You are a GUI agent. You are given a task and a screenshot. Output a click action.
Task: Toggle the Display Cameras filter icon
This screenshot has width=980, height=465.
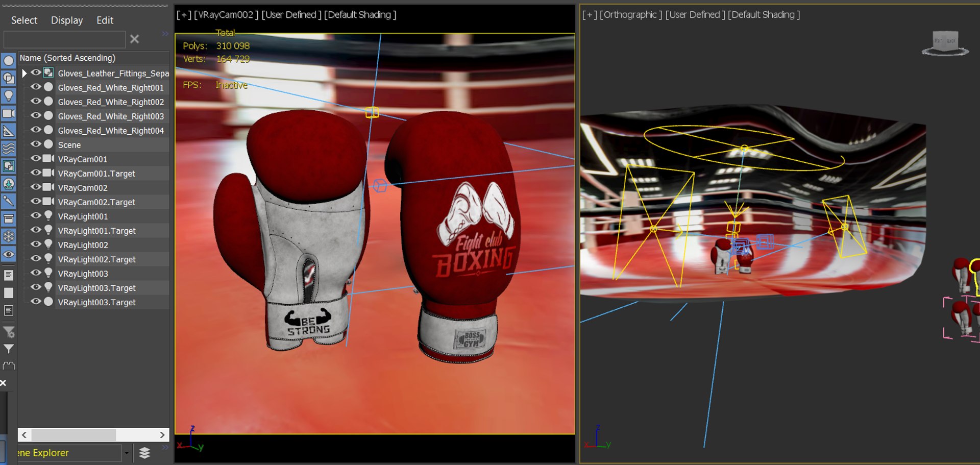click(x=9, y=113)
